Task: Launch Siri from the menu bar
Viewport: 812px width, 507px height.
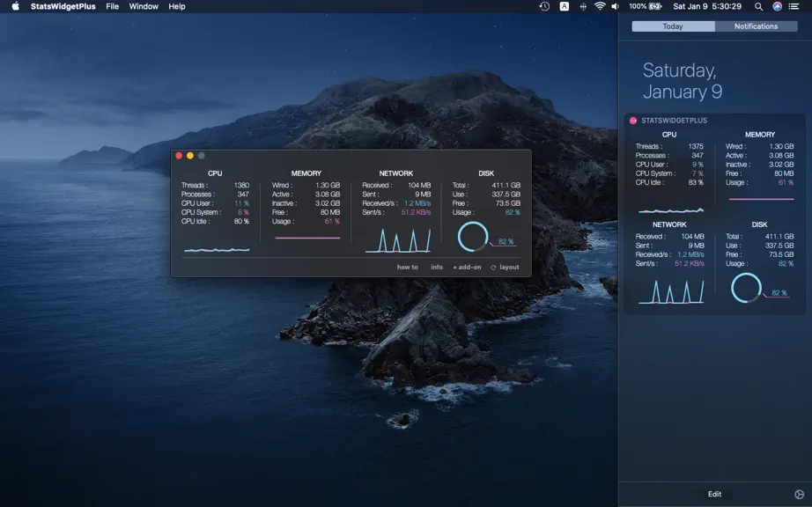Action: pyautogui.click(x=777, y=6)
